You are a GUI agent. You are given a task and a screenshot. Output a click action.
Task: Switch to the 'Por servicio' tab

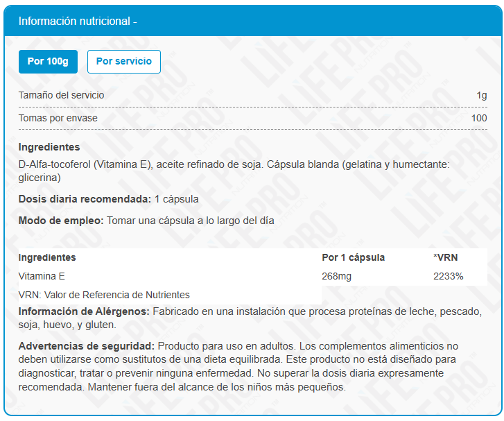click(x=123, y=61)
